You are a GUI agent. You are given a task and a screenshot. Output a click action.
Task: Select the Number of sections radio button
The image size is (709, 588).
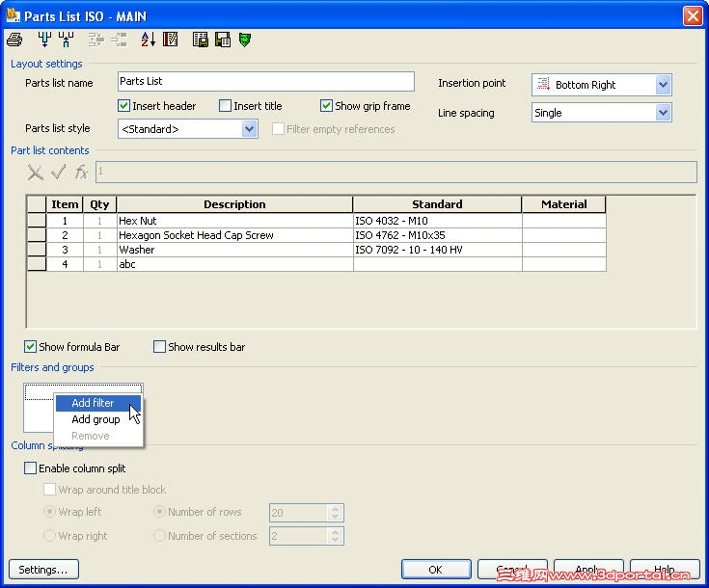click(x=159, y=536)
